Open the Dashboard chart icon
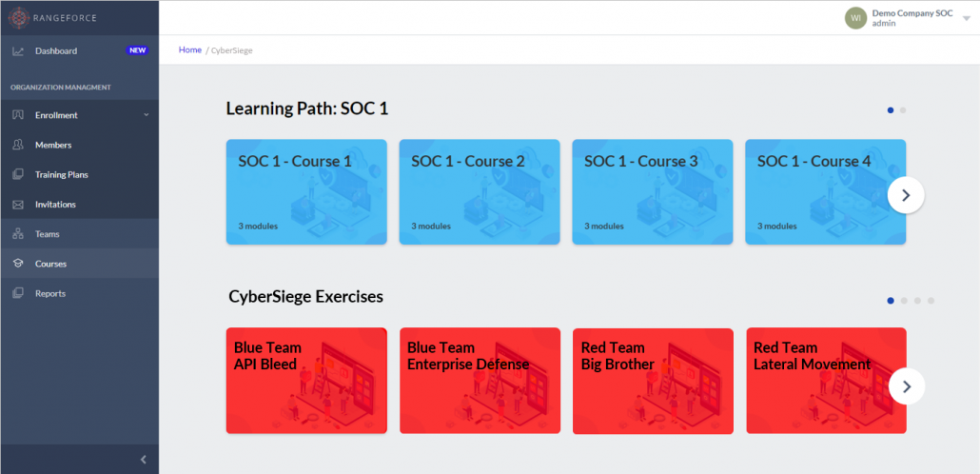 [18, 50]
